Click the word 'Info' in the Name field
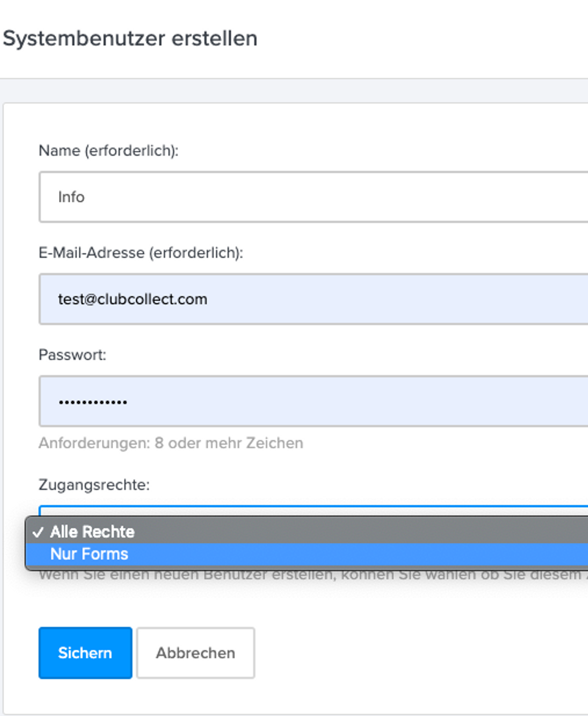 [x=71, y=197]
